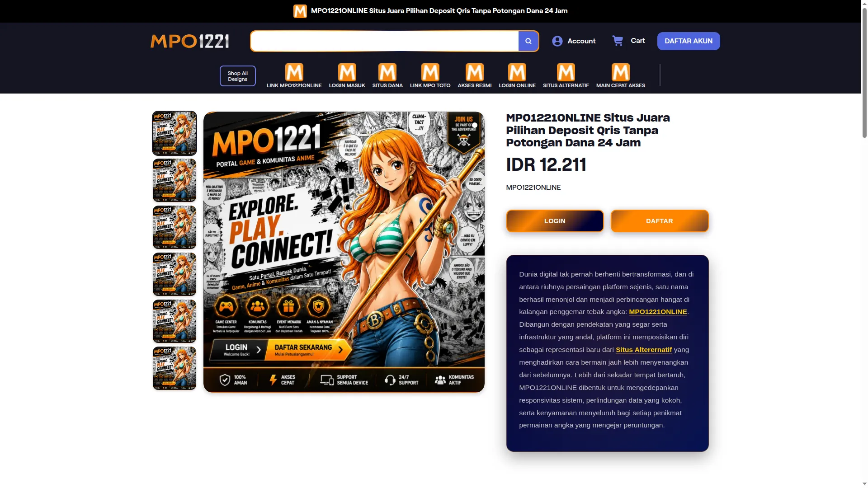The image size is (868, 488).
Task: Click the M icon above LOGIN ONLINE
Action: click(517, 72)
